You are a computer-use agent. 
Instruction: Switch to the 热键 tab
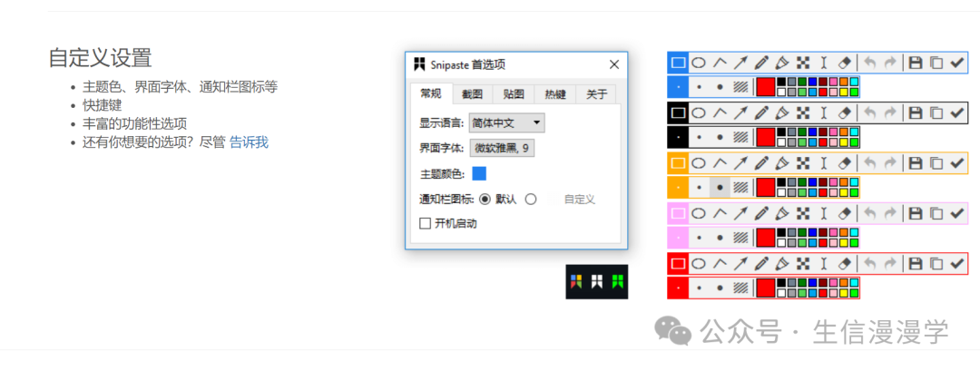[x=555, y=94]
